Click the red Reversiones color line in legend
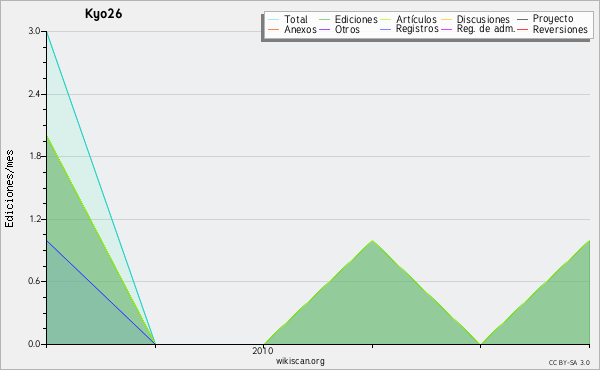The width and height of the screenshot is (600, 370). (522, 29)
